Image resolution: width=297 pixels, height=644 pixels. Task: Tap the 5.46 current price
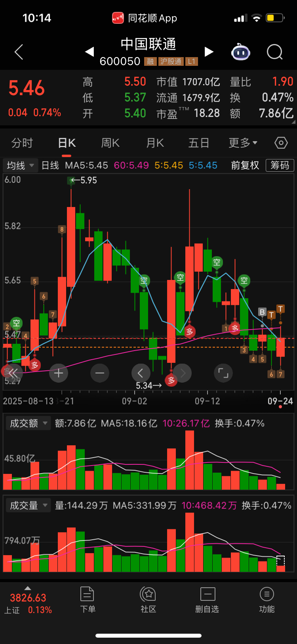pos(27,88)
